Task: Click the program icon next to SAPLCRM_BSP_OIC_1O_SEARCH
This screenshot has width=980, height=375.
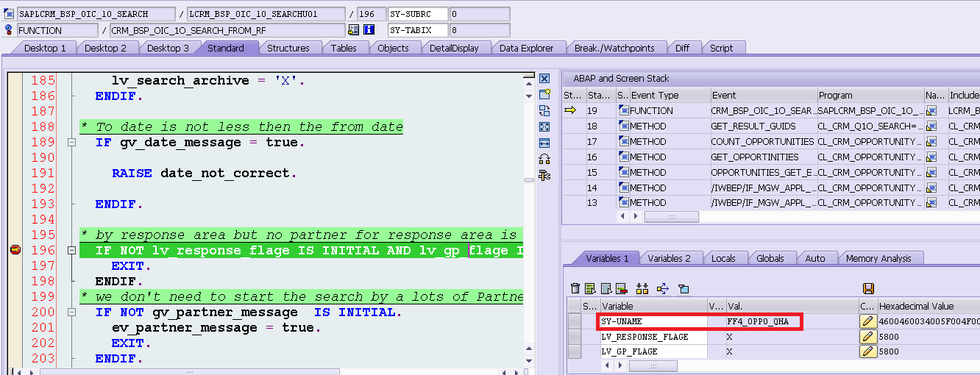Action: tap(9, 14)
